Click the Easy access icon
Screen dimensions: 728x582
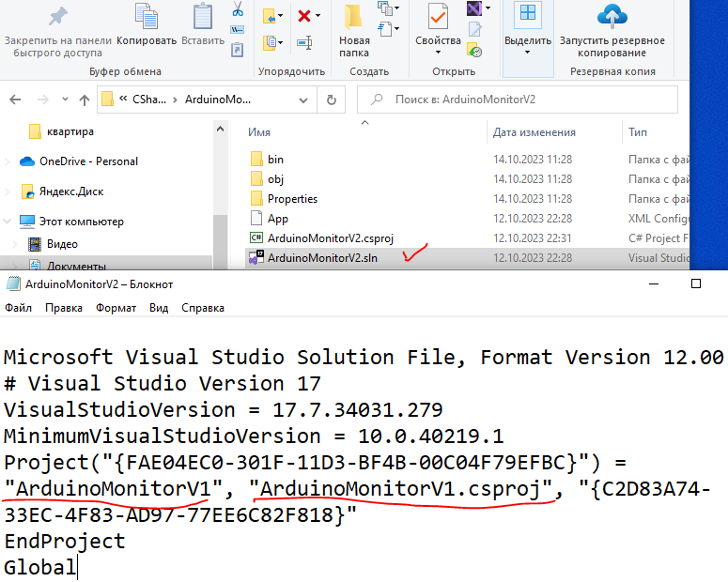pos(385,29)
